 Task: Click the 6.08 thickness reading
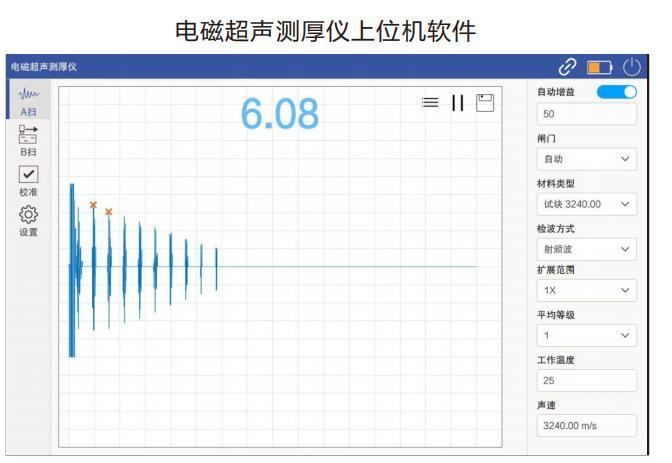point(279,114)
